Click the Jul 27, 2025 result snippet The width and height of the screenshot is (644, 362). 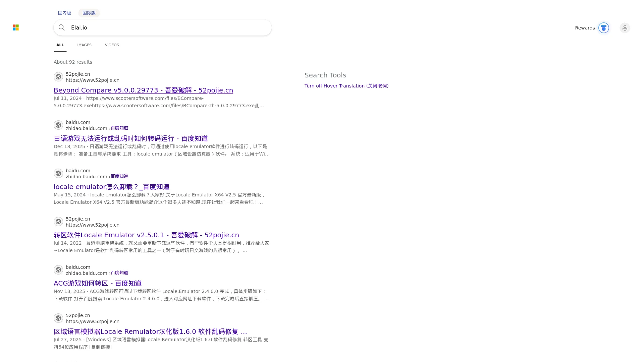tap(161, 343)
